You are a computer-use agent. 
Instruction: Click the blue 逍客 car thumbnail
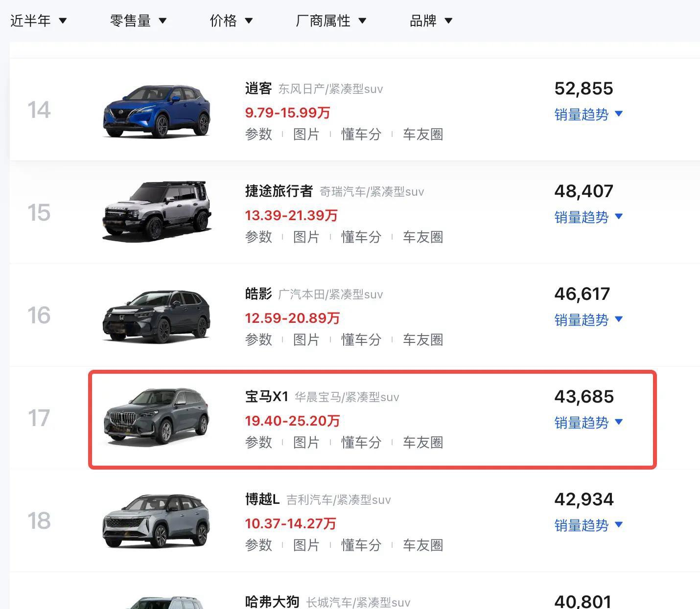tap(157, 111)
